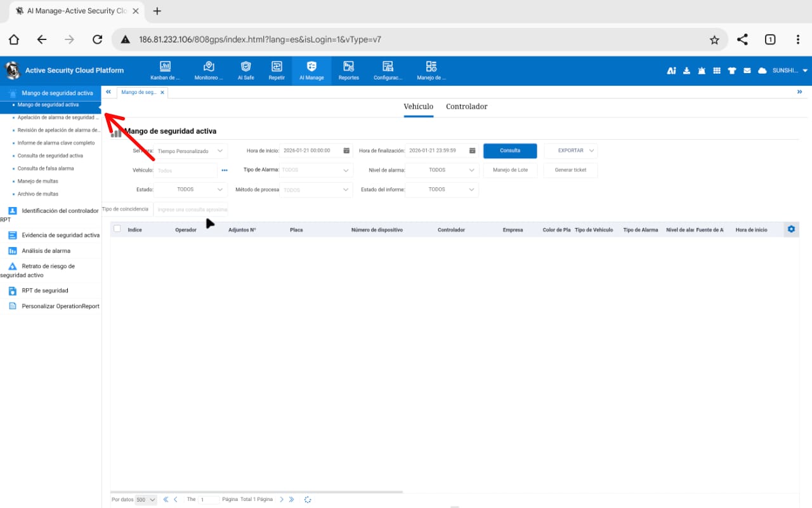Click the cloud icon in header
The width and height of the screenshot is (812, 508).
pos(763,70)
